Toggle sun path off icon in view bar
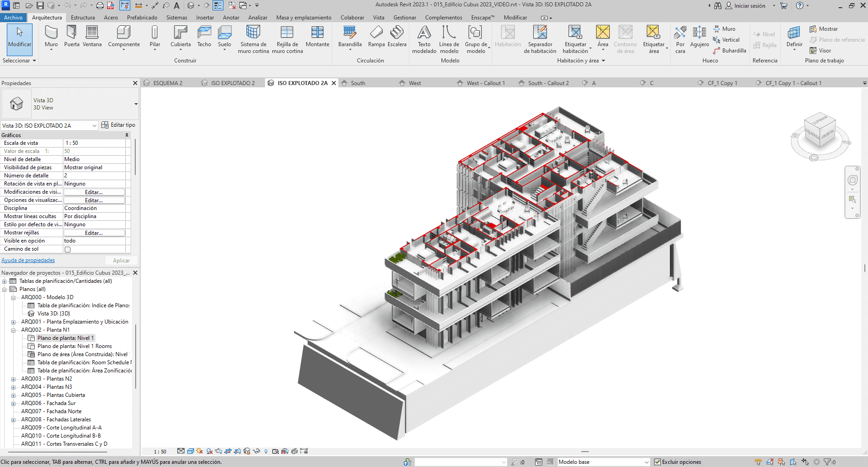The width and height of the screenshot is (868, 467). 199,451
